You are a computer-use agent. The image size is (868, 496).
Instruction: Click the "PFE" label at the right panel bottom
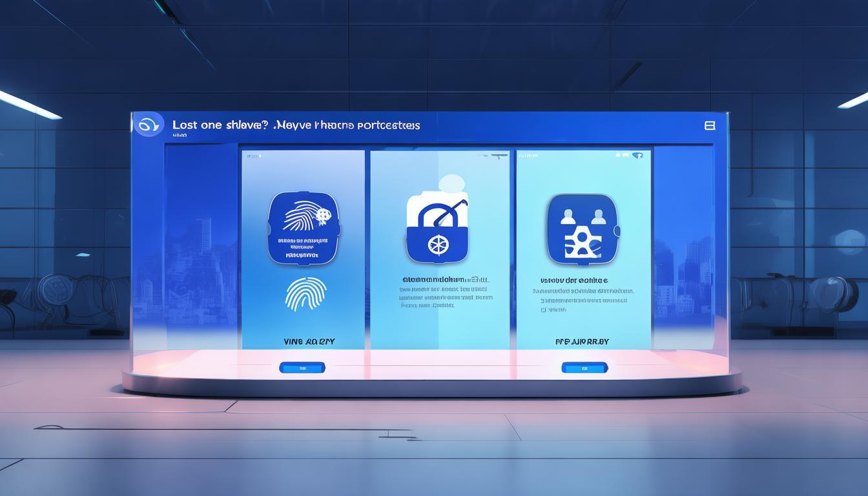pyautogui.click(x=581, y=341)
